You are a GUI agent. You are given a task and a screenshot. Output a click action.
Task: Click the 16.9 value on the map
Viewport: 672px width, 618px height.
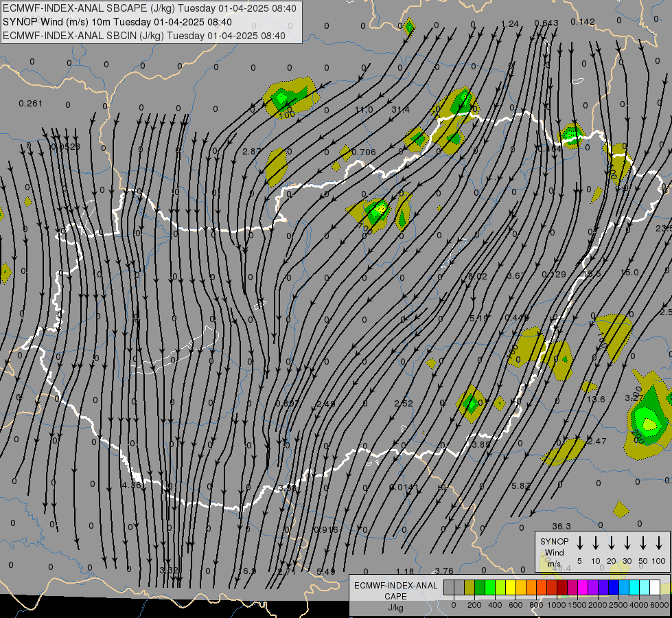pyautogui.click(x=247, y=571)
